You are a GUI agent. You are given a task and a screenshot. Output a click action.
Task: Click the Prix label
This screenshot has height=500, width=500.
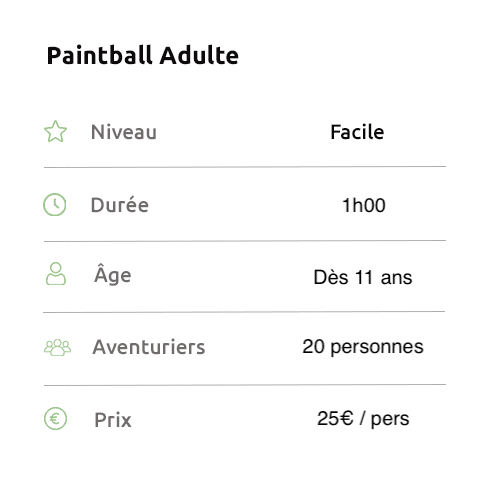(113, 420)
